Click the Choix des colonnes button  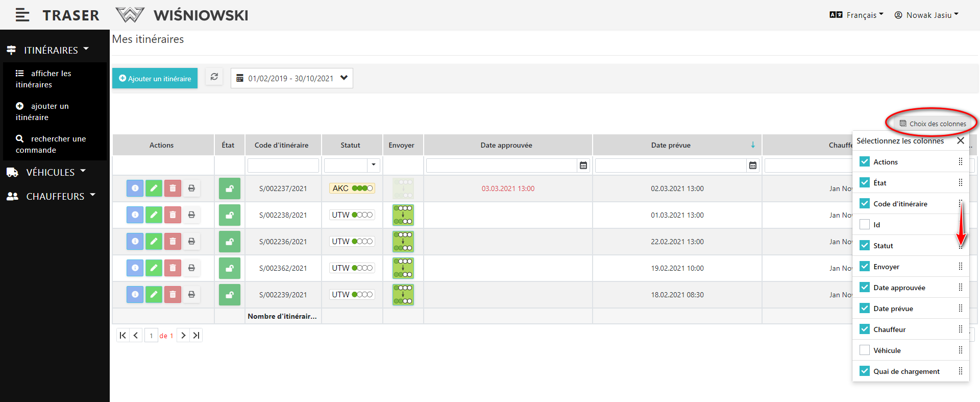(x=933, y=124)
